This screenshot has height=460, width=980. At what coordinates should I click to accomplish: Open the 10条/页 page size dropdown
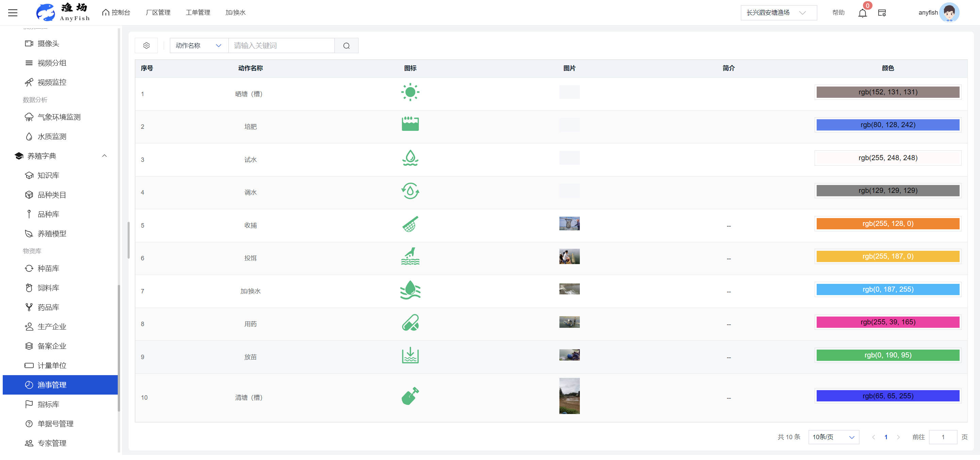tap(833, 437)
